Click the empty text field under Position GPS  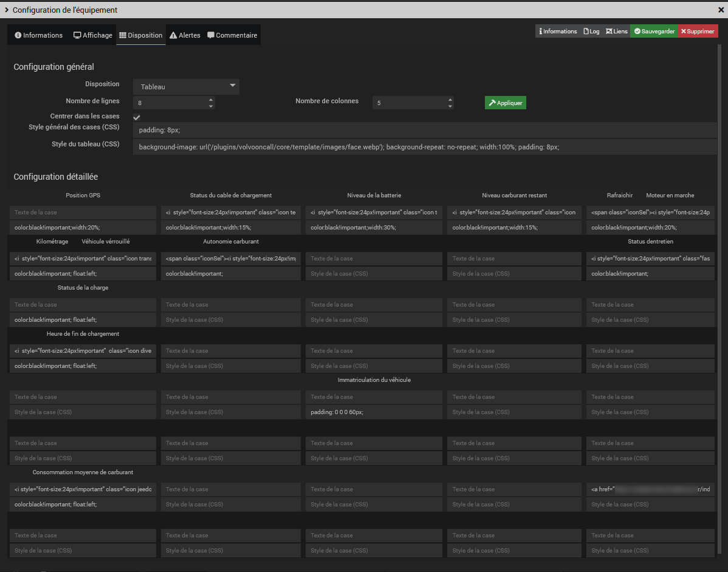click(83, 213)
